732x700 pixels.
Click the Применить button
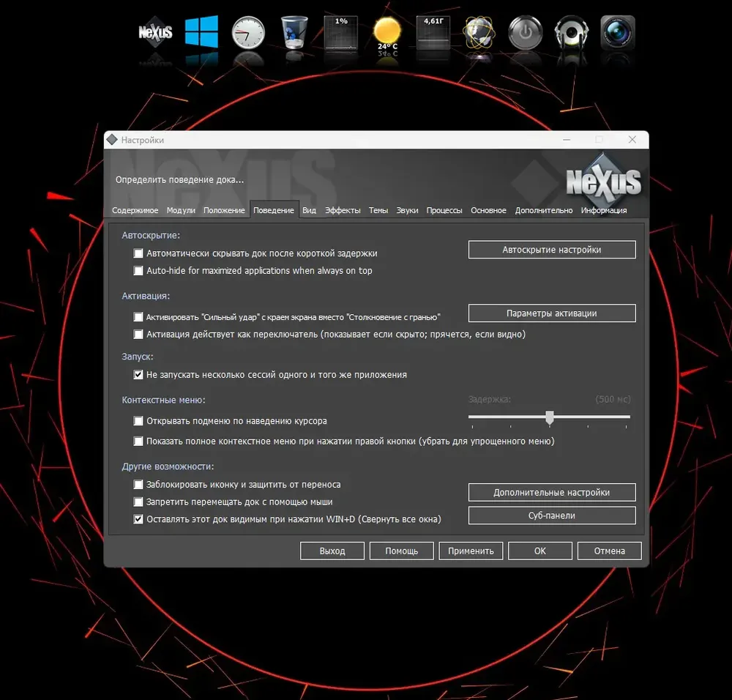pos(471,551)
